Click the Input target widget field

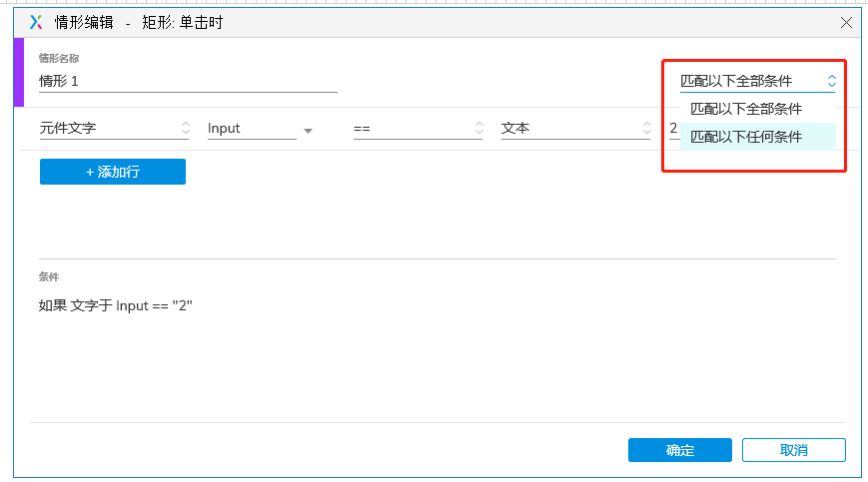252,129
